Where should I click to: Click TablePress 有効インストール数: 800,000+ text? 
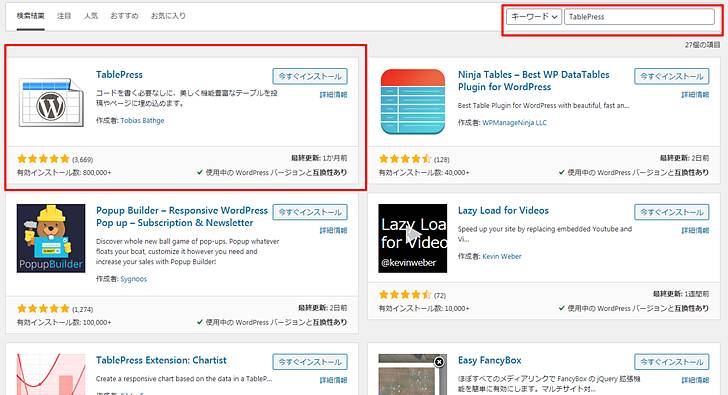tap(64, 172)
